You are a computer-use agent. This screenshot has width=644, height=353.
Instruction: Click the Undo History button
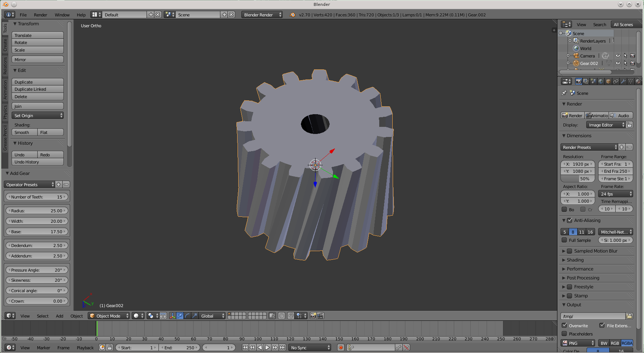point(38,162)
